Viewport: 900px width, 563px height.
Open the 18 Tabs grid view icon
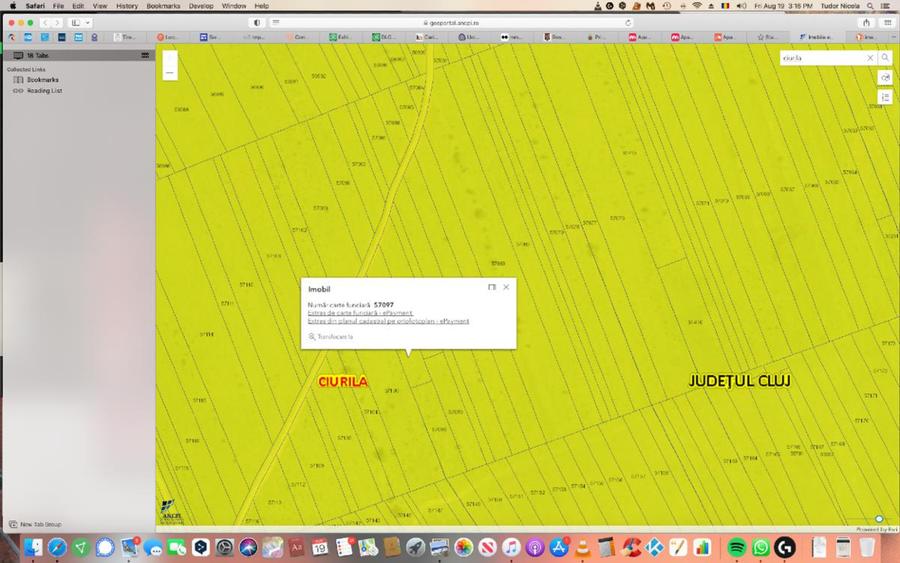pyautogui.click(x=145, y=55)
